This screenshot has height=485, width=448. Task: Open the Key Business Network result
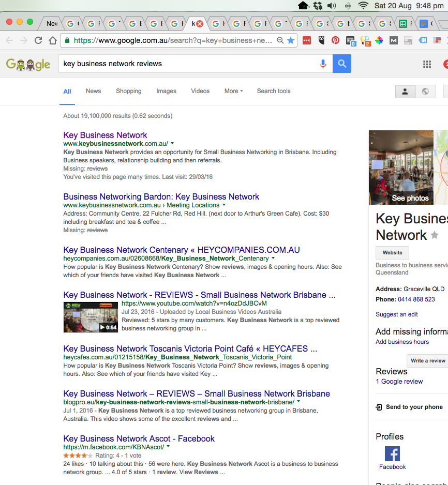tap(105, 135)
